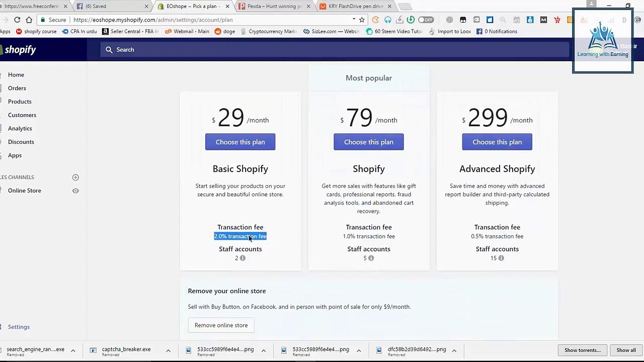Click the address bar URL
This screenshot has height=362, width=644.
tap(153, 20)
